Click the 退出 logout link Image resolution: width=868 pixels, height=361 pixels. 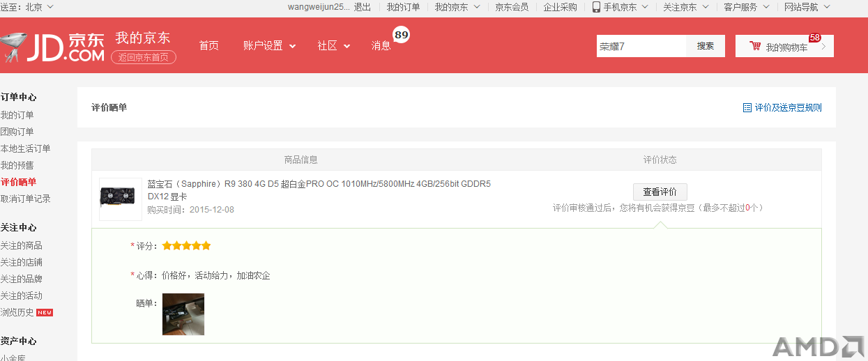[x=363, y=7]
